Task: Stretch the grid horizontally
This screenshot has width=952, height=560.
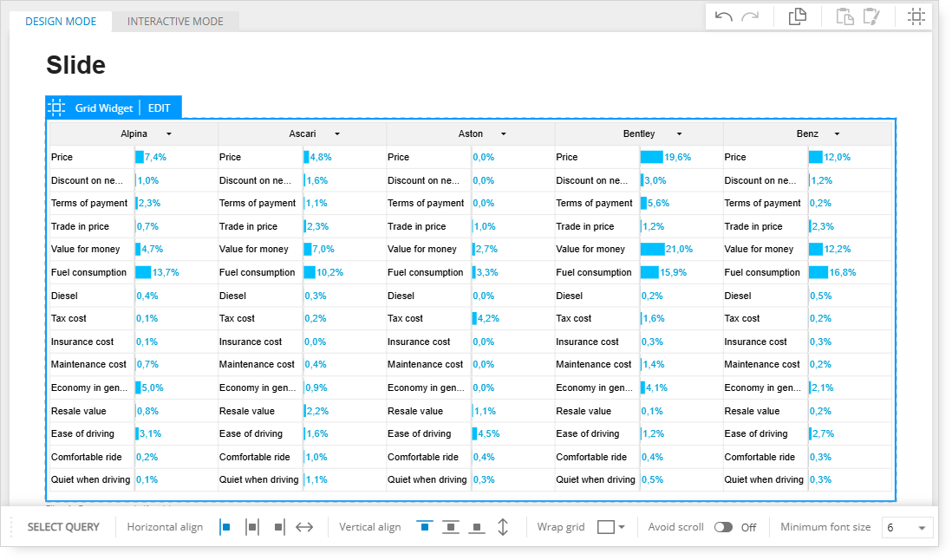Action: [x=304, y=527]
